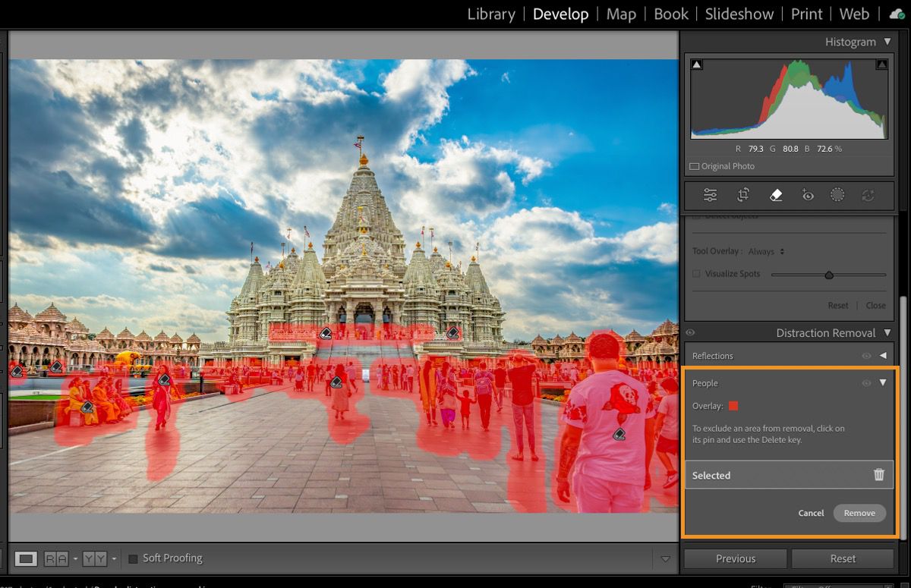Viewport: 911px width, 588px height.
Task: Click the rightmost tool in the toolstrip
Action: [x=869, y=195]
